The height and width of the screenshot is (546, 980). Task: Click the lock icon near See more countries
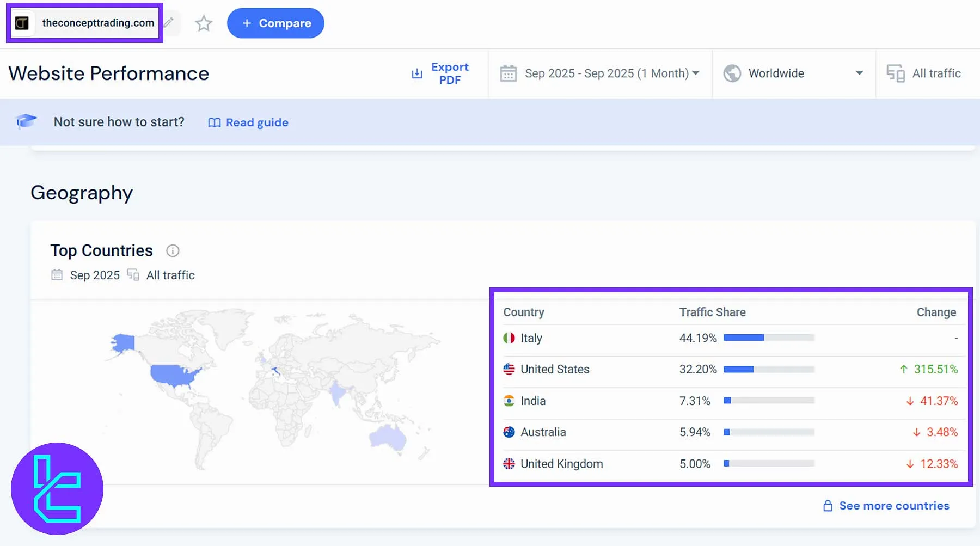tap(828, 506)
